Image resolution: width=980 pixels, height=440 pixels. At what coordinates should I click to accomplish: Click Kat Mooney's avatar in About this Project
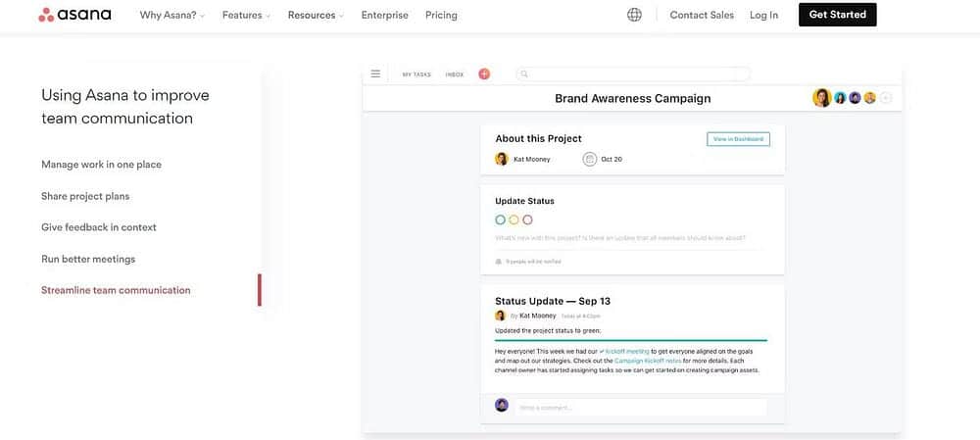coord(501,159)
